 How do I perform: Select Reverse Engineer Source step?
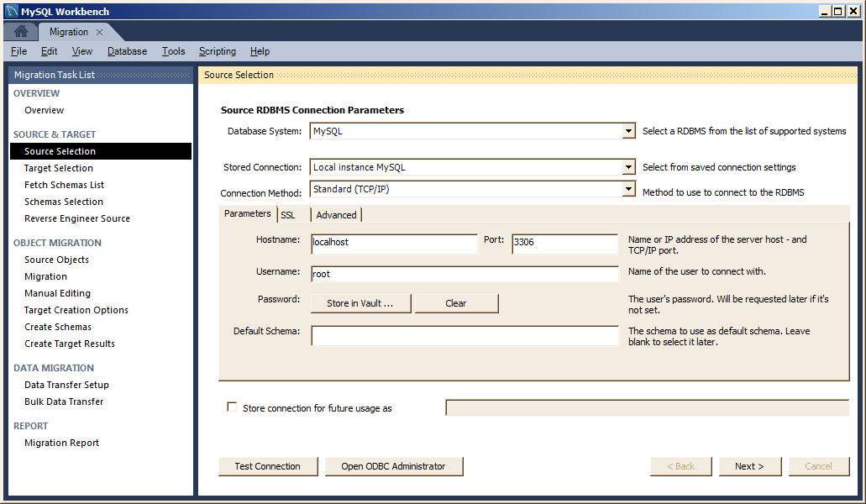point(77,218)
